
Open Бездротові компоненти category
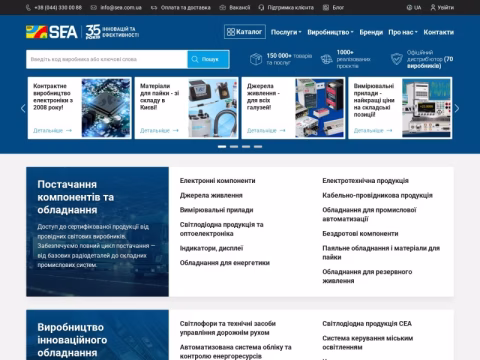coord(360,234)
